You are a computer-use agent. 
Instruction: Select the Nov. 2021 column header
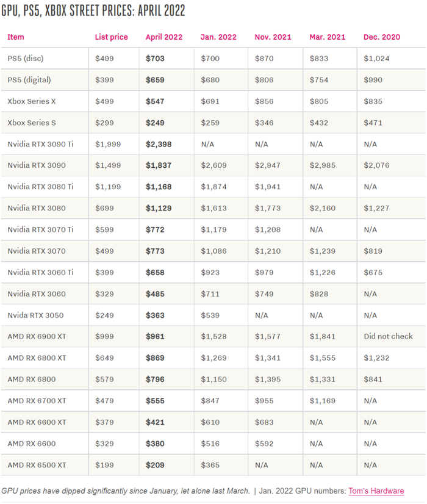point(273,37)
